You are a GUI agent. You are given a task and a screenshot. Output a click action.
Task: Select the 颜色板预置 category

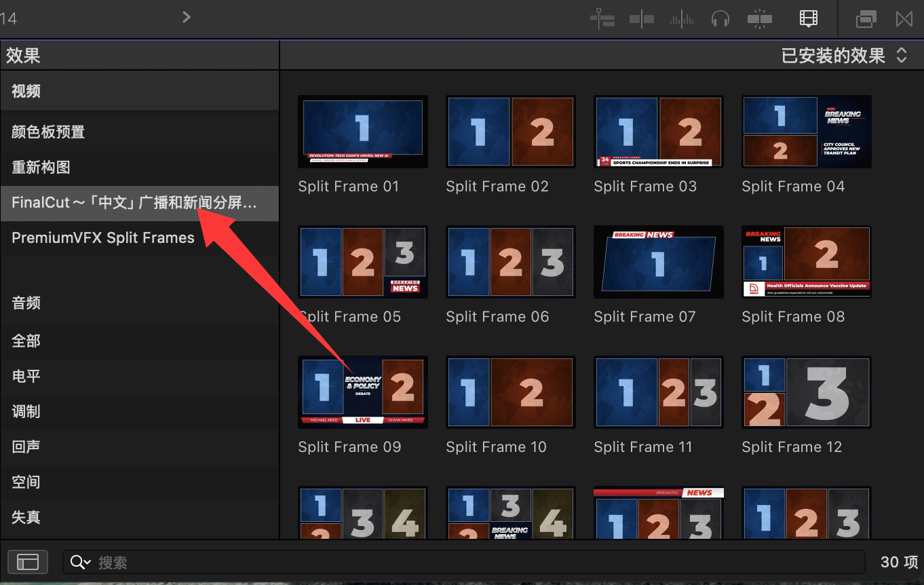[48, 132]
